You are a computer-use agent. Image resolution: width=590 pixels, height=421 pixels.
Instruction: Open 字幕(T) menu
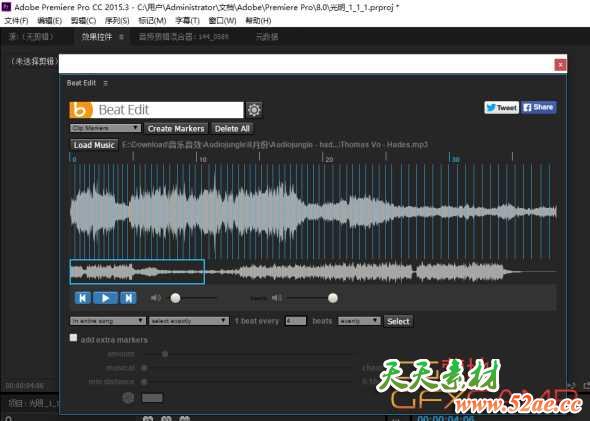coord(187,21)
